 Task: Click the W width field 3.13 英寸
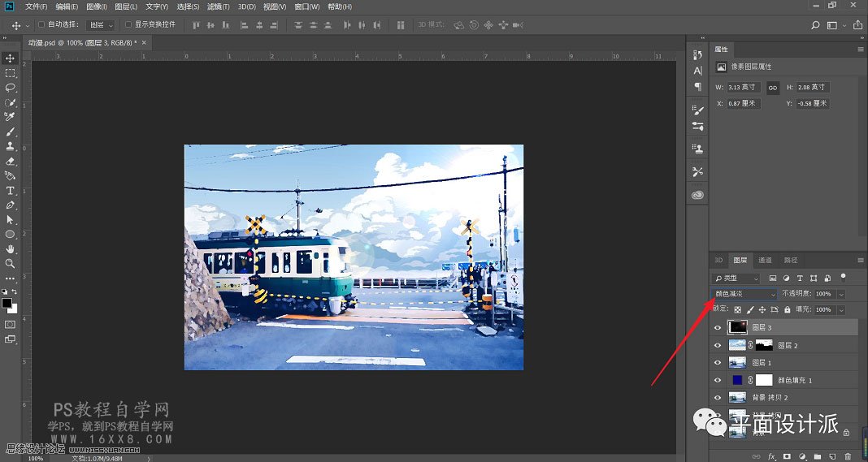tap(744, 88)
